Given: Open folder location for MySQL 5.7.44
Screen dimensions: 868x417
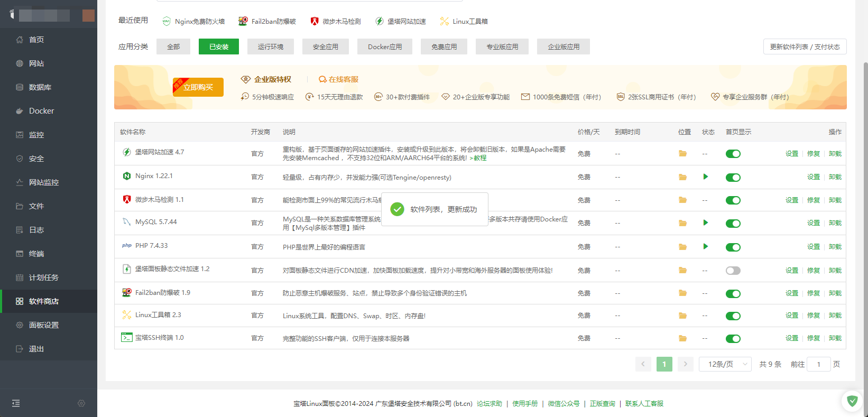Looking at the screenshot, I should (682, 223).
